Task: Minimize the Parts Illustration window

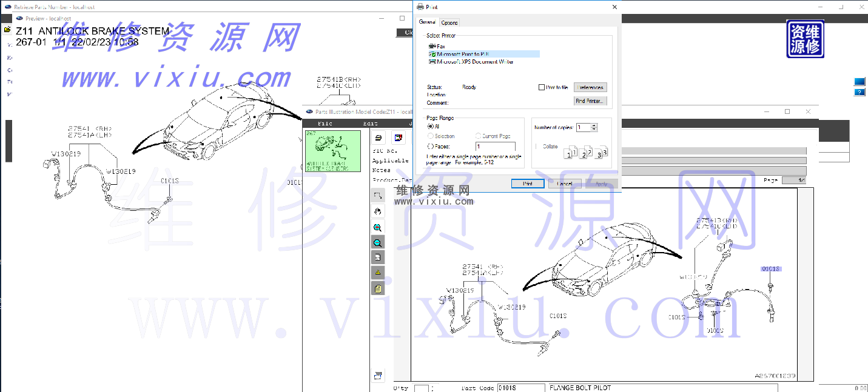Action: point(767,111)
